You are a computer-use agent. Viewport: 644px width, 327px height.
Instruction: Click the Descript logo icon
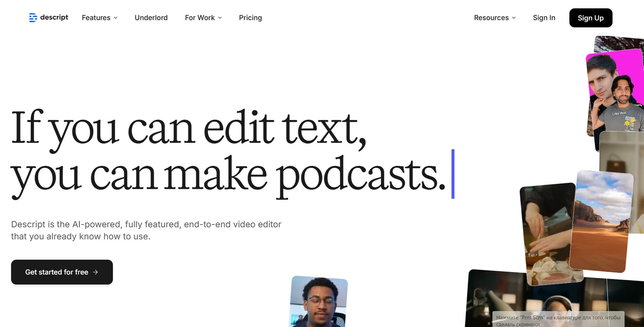tap(33, 18)
